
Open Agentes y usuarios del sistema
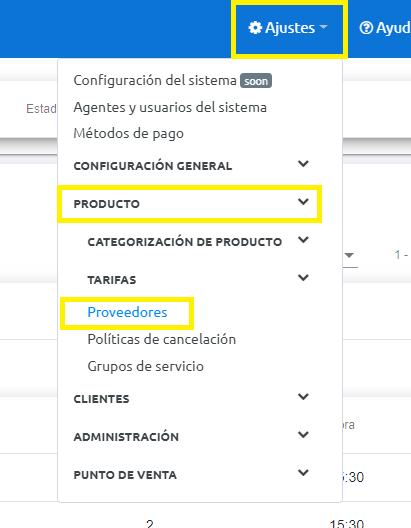[x=170, y=107]
